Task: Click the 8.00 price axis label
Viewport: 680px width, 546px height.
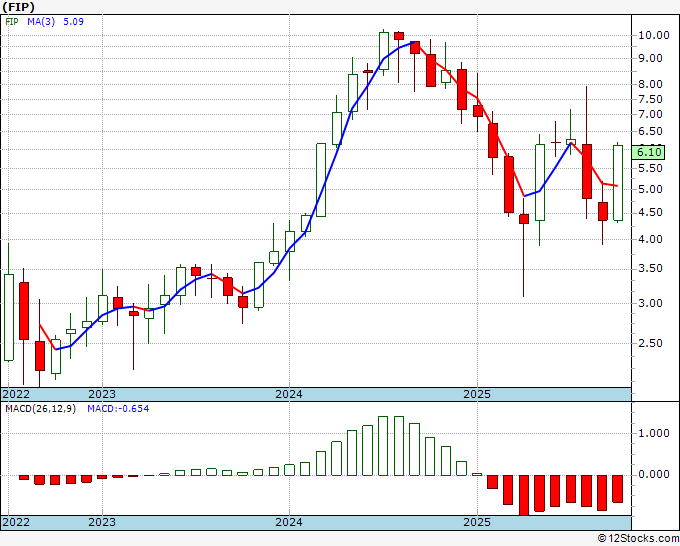Action: pyautogui.click(x=650, y=84)
